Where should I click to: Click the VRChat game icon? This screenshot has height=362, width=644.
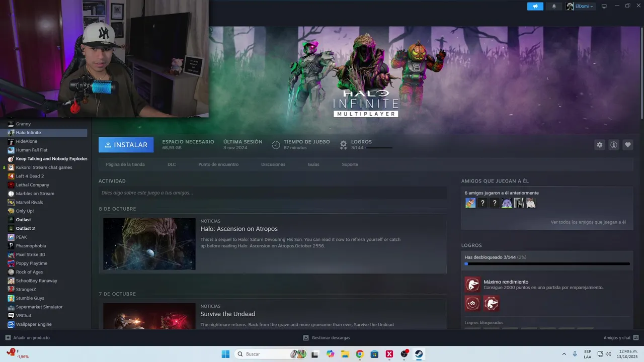click(x=11, y=315)
